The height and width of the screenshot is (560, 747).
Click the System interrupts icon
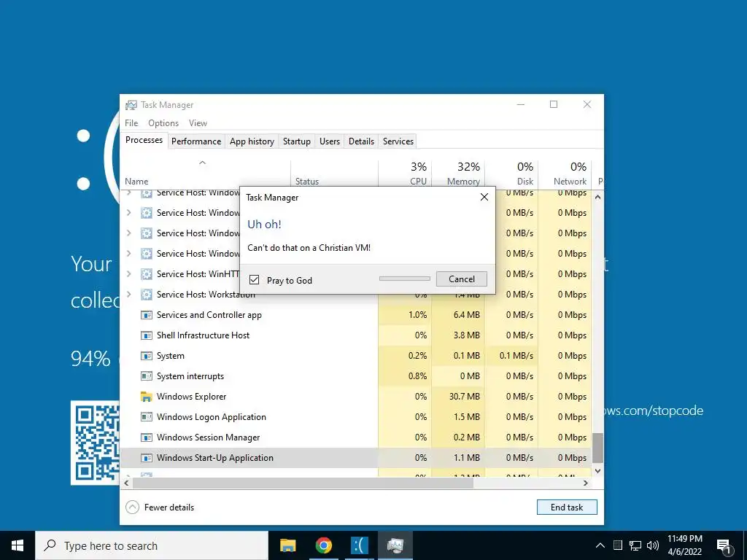pos(146,376)
